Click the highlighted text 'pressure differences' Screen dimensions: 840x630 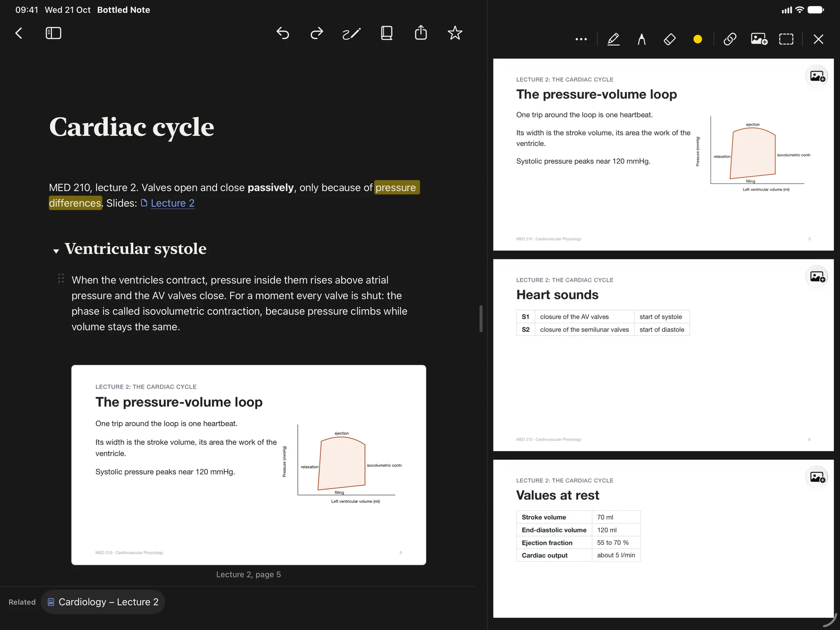pos(397,187)
